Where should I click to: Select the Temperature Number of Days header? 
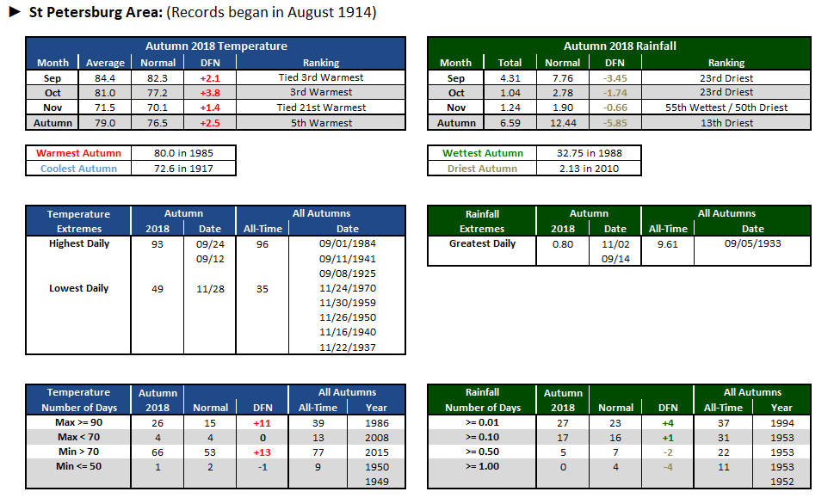(x=78, y=400)
